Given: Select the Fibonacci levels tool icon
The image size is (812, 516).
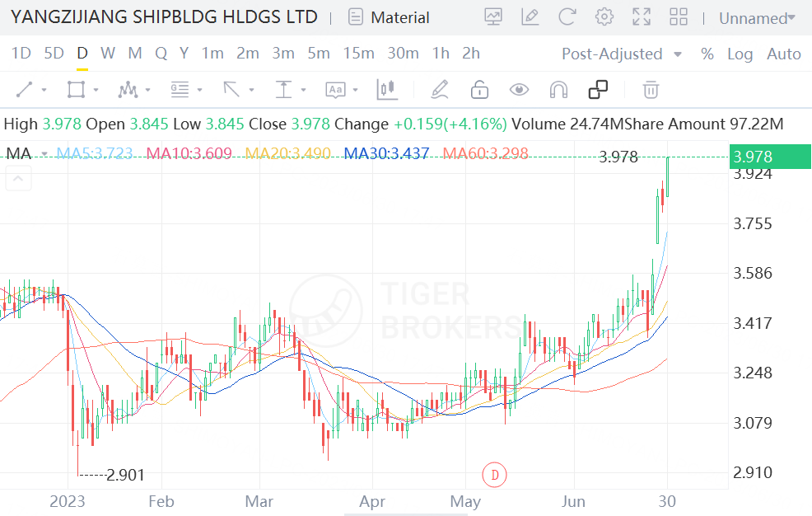Looking at the screenshot, I should [x=180, y=90].
